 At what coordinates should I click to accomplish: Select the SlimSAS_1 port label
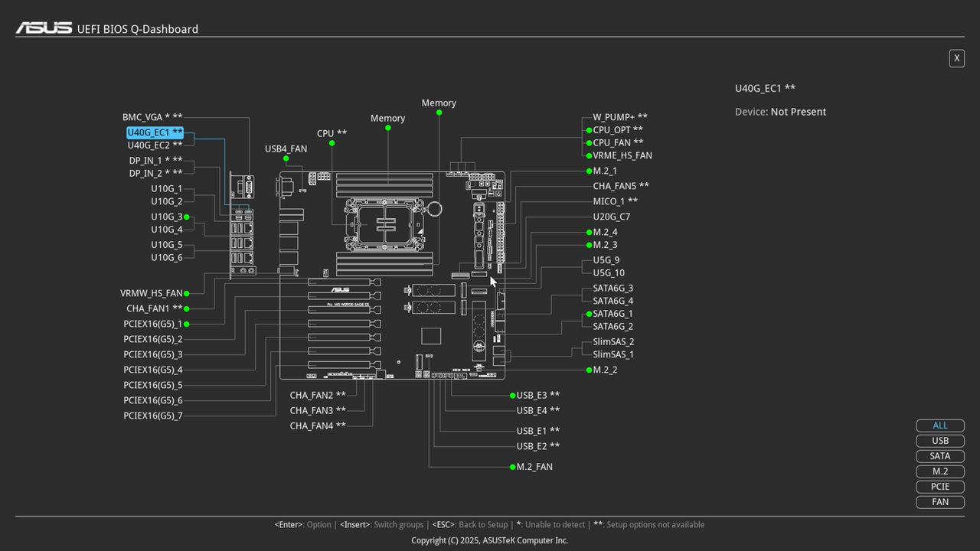tap(612, 354)
